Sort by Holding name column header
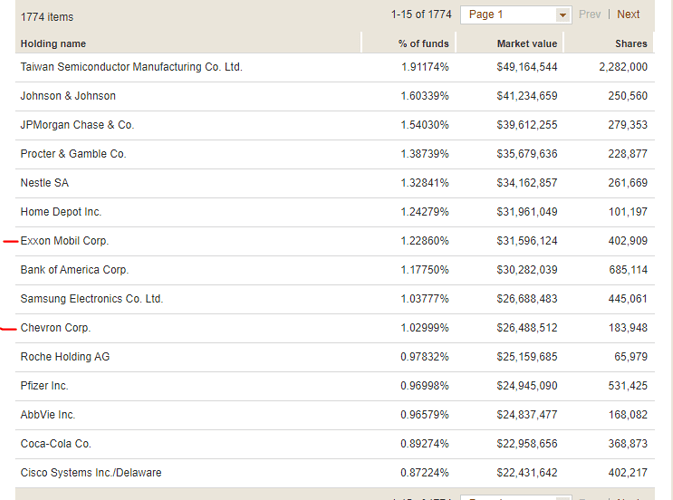Viewport: 673px width, 500px height. [x=54, y=44]
